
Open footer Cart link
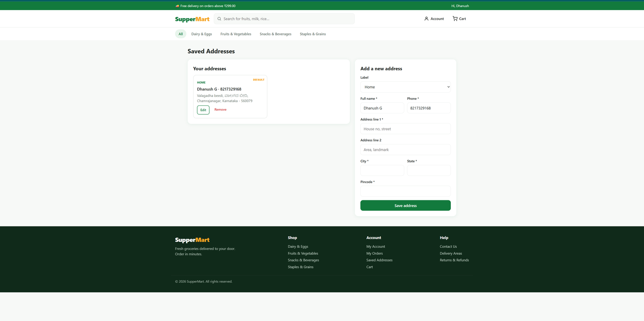(369, 267)
